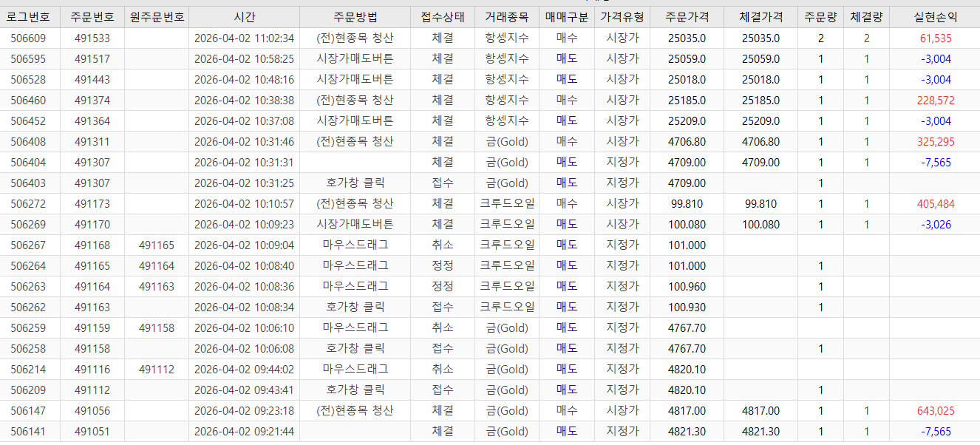Click the 접수상태 column header
Image resolution: width=980 pixels, height=445 pixels.
[443, 17]
